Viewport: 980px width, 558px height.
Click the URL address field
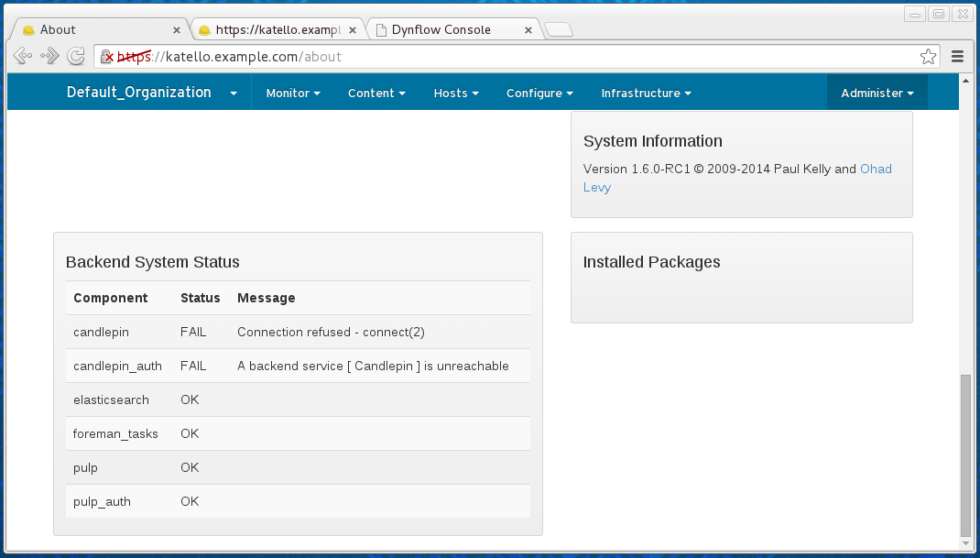(x=516, y=57)
